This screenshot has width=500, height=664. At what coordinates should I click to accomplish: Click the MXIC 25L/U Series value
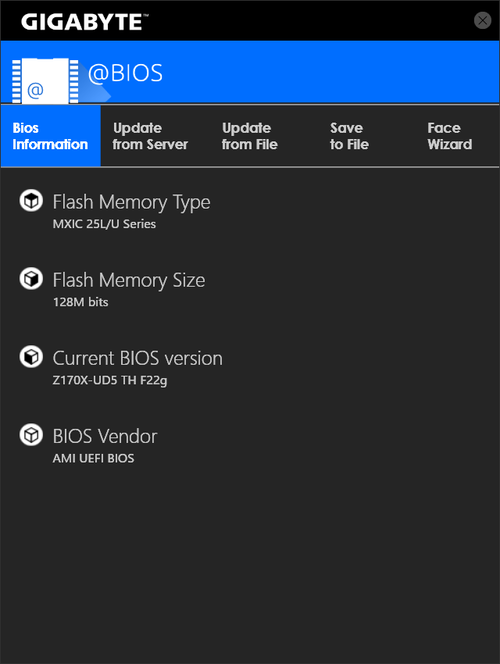click(x=104, y=224)
